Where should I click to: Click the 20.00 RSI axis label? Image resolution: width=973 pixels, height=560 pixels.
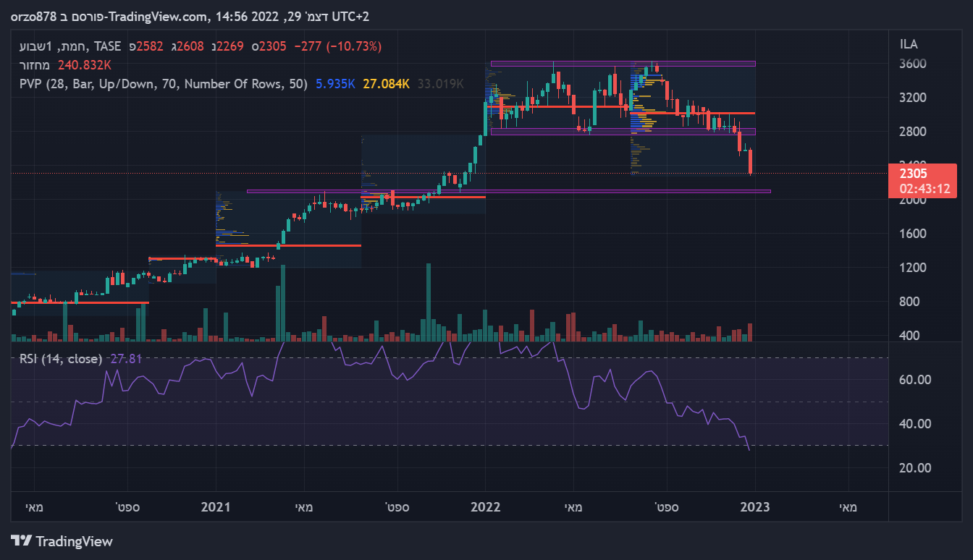[914, 468]
